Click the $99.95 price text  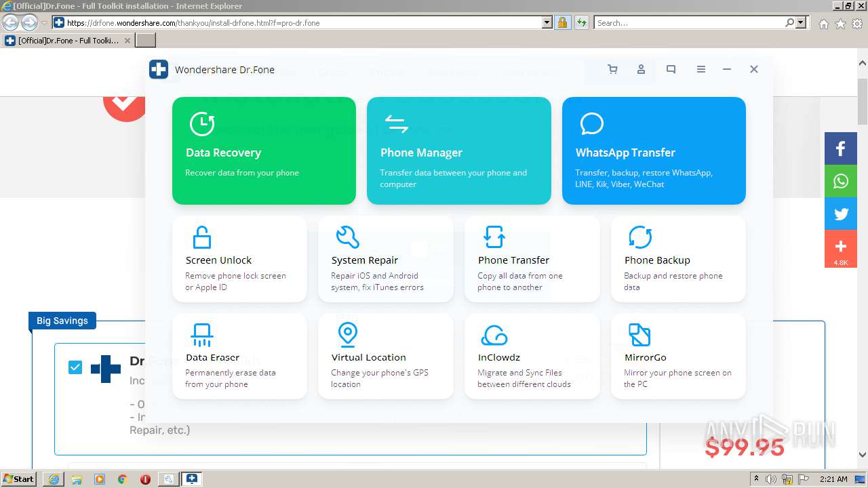coord(744,447)
